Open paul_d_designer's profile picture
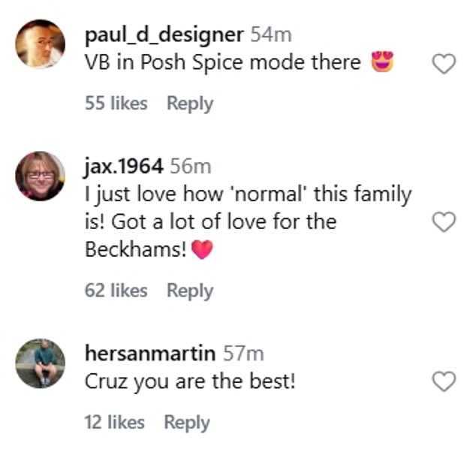 click(x=40, y=44)
